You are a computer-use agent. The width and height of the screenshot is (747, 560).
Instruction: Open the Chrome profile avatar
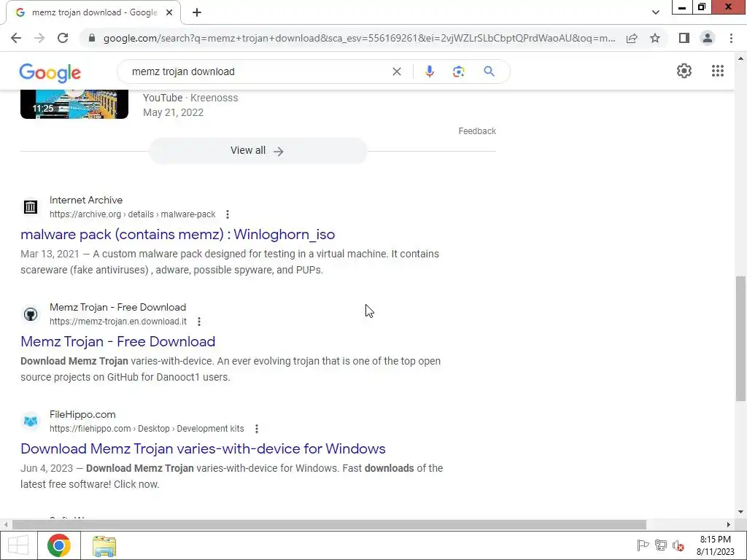708,38
